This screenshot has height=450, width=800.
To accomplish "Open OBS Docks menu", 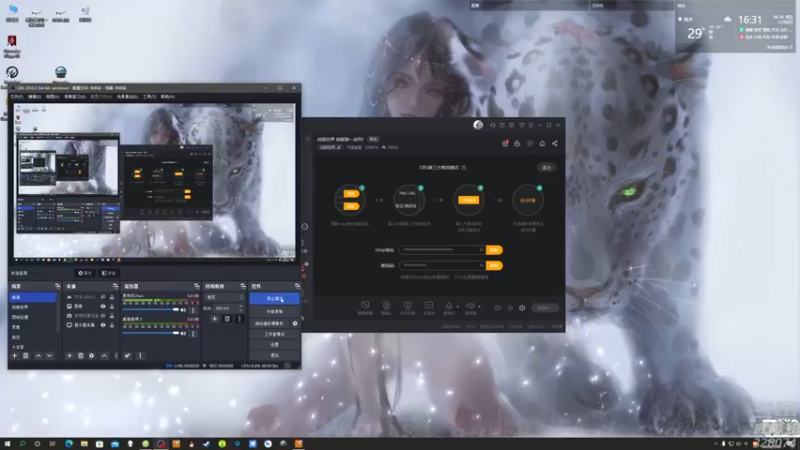I will pos(74,96).
